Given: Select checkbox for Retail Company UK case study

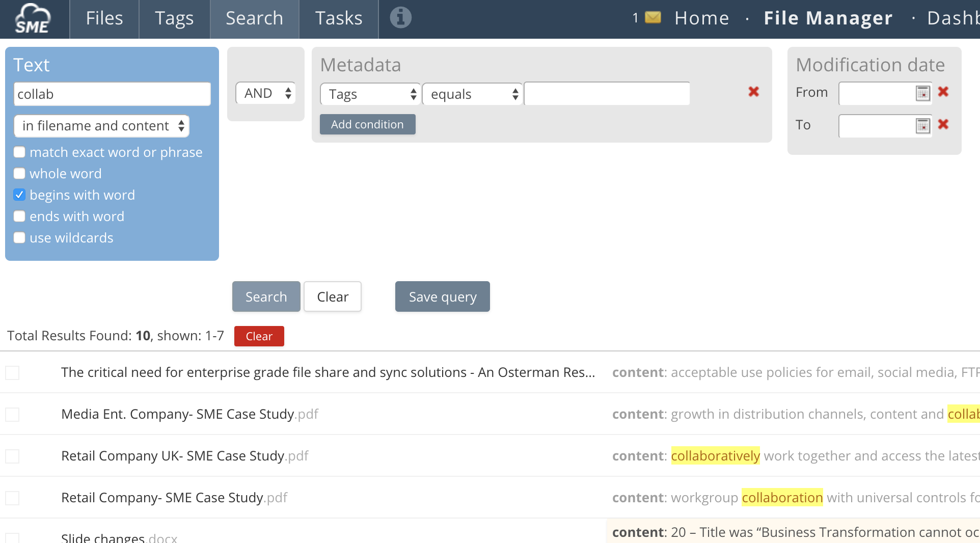Looking at the screenshot, I should tap(12, 456).
